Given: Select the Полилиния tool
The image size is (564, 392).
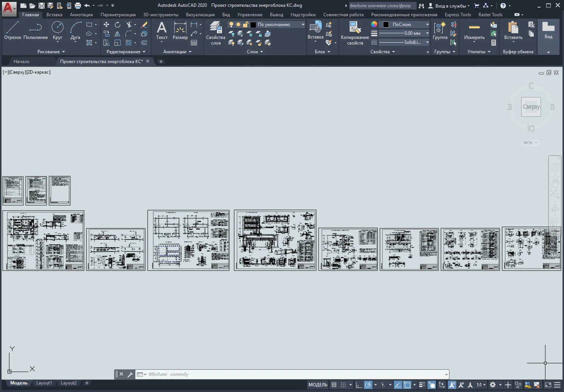Looking at the screenshot, I should [36, 30].
